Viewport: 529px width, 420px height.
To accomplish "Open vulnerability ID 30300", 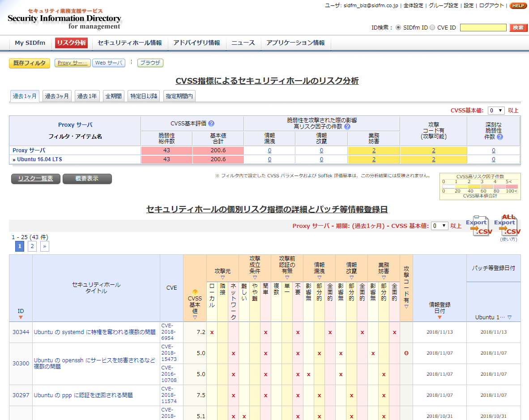I will (x=21, y=364).
